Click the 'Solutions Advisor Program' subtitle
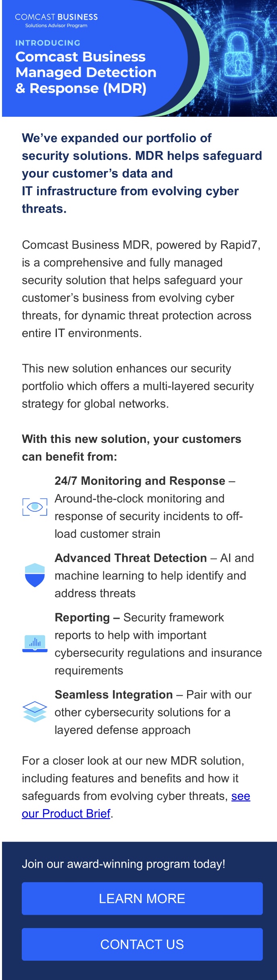This screenshot has width=277, height=980. click(56, 25)
